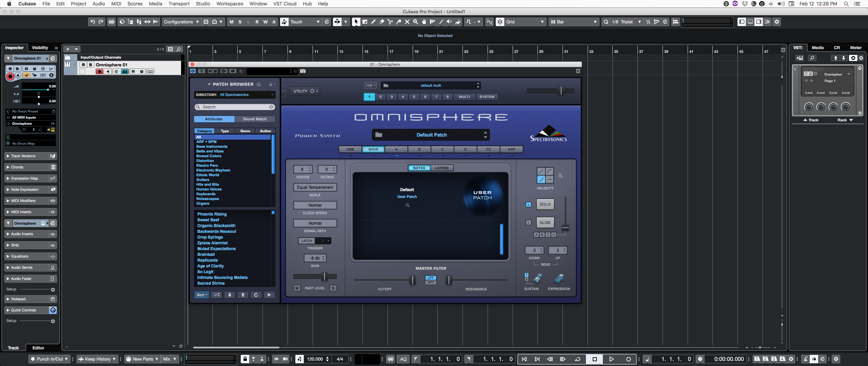Toggle Part Level solo S button
The width and height of the screenshot is (868, 366).
(x=333, y=288)
